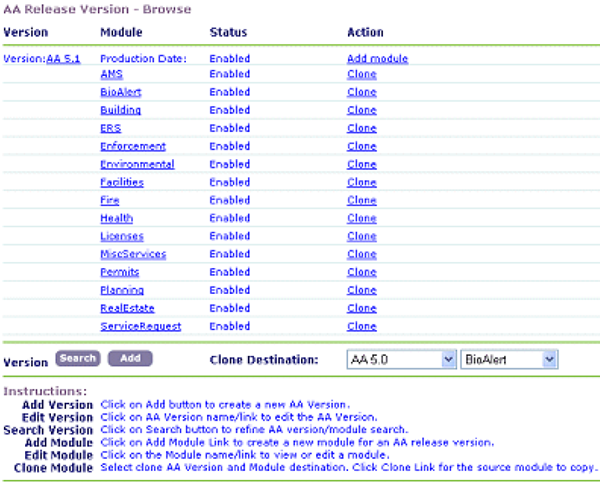Clone the Licenses module
Screen dimensions: 600x482
361,236
